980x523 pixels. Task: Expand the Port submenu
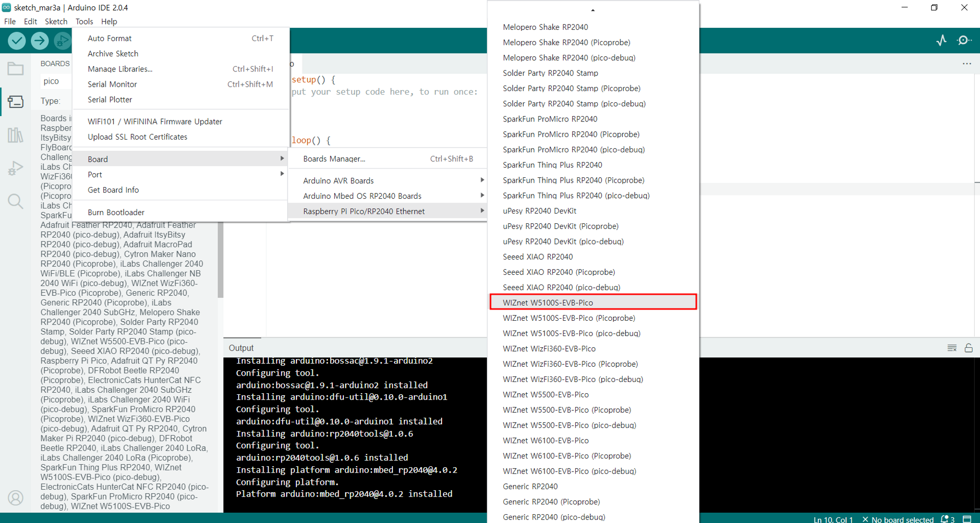(95, 174)
